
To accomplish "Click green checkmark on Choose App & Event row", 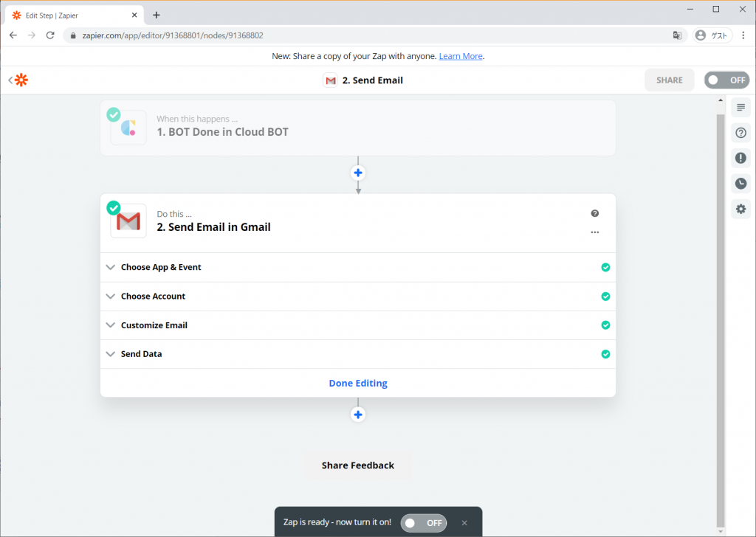I will point(605,267).
